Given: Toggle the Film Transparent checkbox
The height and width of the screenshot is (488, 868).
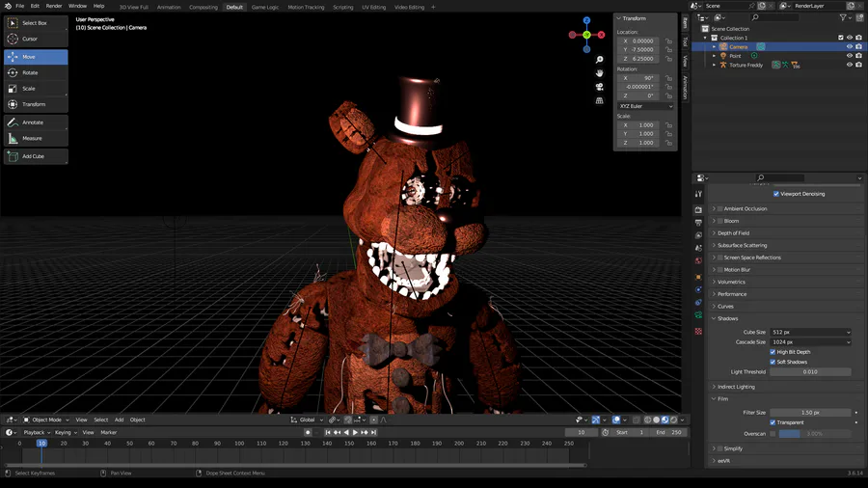Looking at the screenshot, I should coord(773,422).
